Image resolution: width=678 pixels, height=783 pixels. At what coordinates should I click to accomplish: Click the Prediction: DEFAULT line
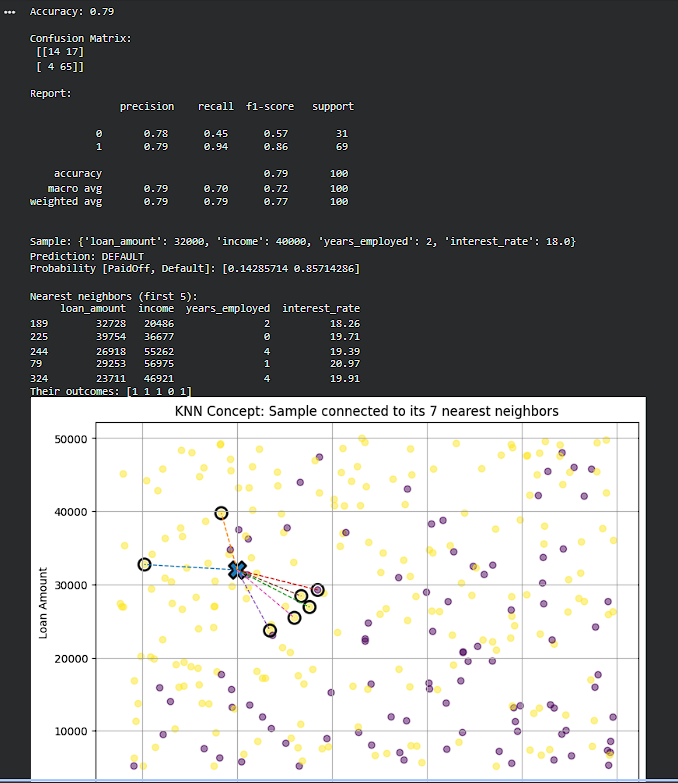coord(87,256)
